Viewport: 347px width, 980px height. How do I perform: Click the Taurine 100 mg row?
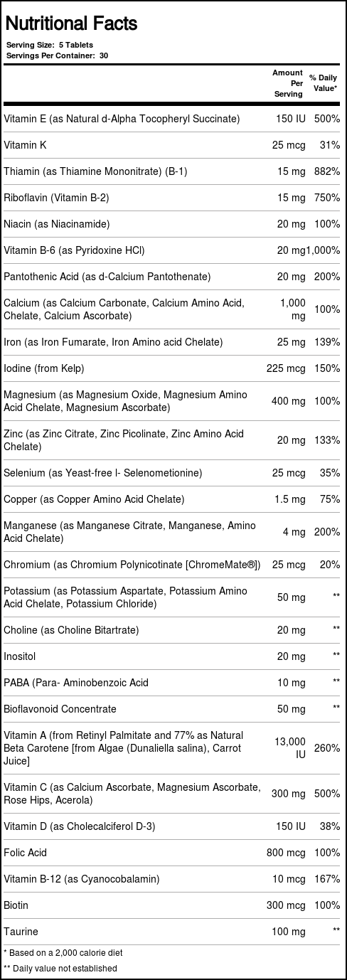[173, 932]
